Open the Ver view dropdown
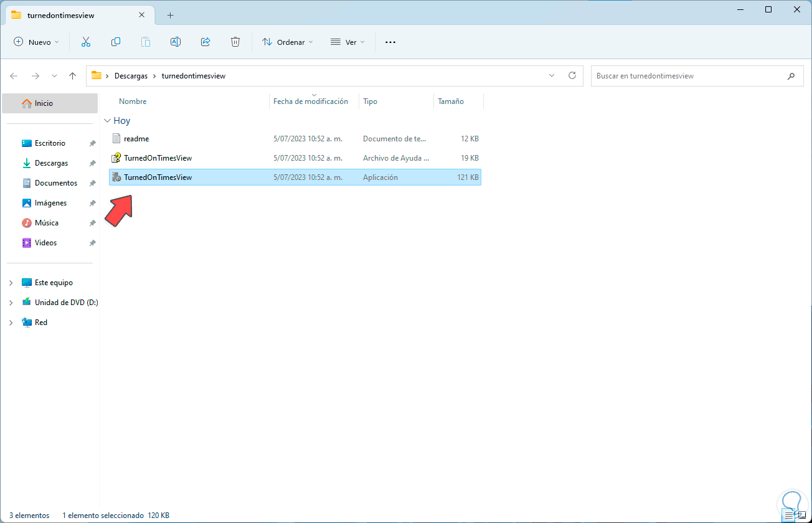 click(347, 42)
